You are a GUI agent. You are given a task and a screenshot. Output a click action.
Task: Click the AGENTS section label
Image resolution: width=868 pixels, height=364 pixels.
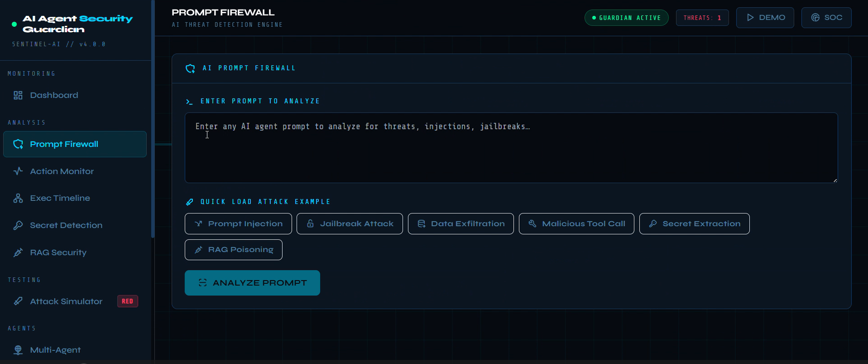pos(22,329)
